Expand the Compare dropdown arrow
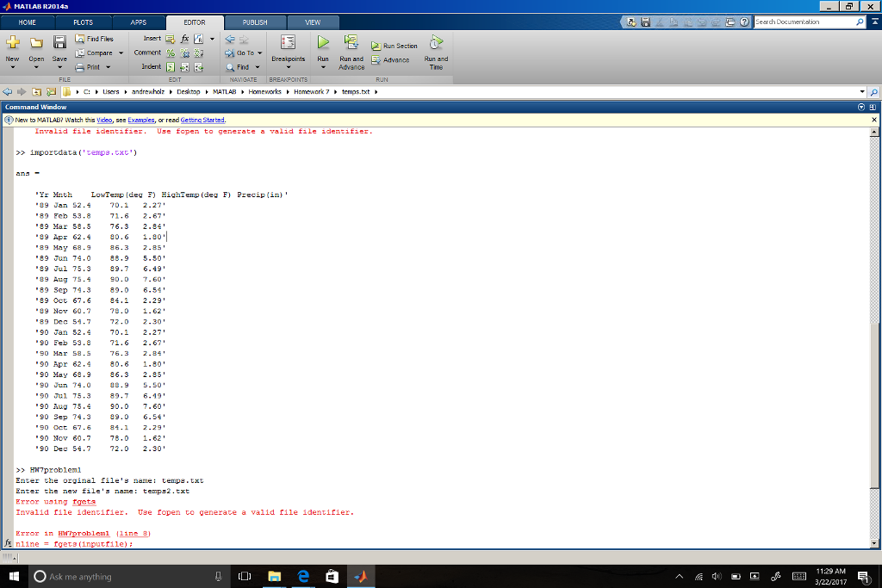 coord(121,53)
